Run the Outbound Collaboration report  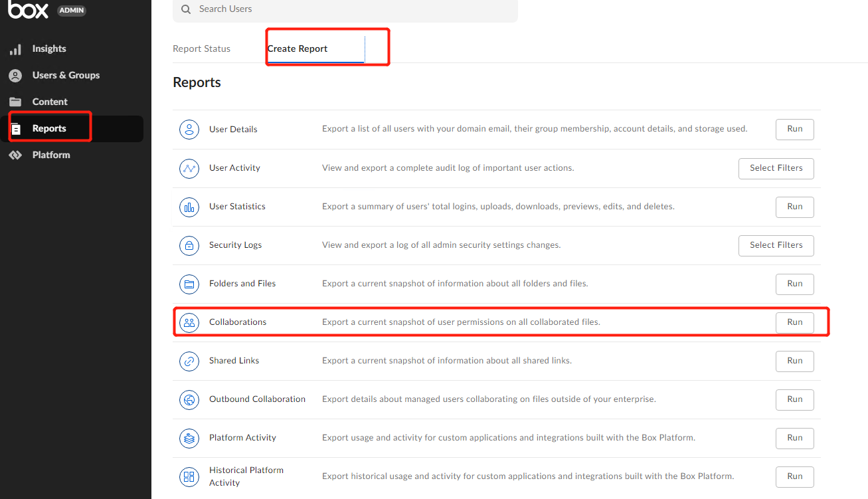click(795, 399)
